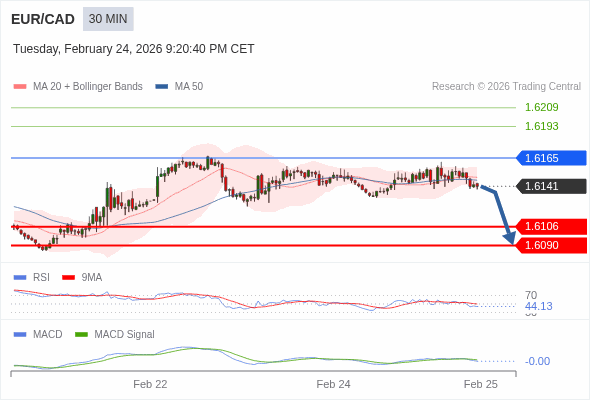
Task: Click the MA 20 + Bollinger Bands legend label
Action: click(88, 87)
